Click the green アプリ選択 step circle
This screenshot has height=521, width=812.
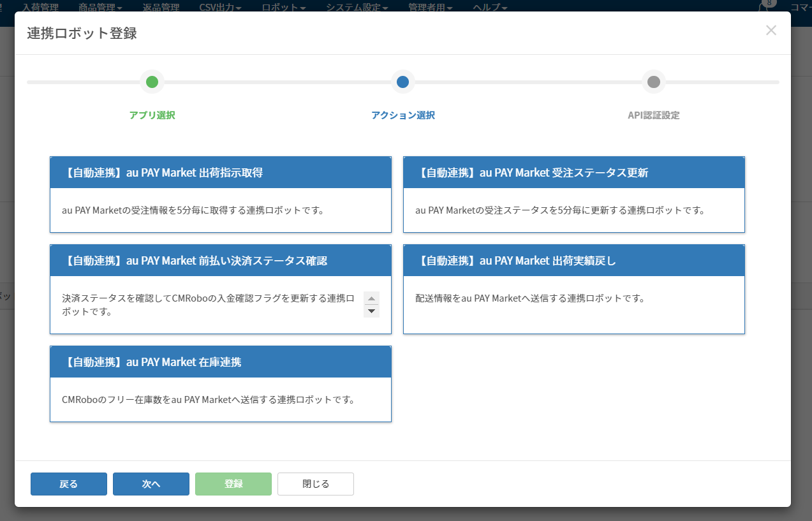(152, 82)
